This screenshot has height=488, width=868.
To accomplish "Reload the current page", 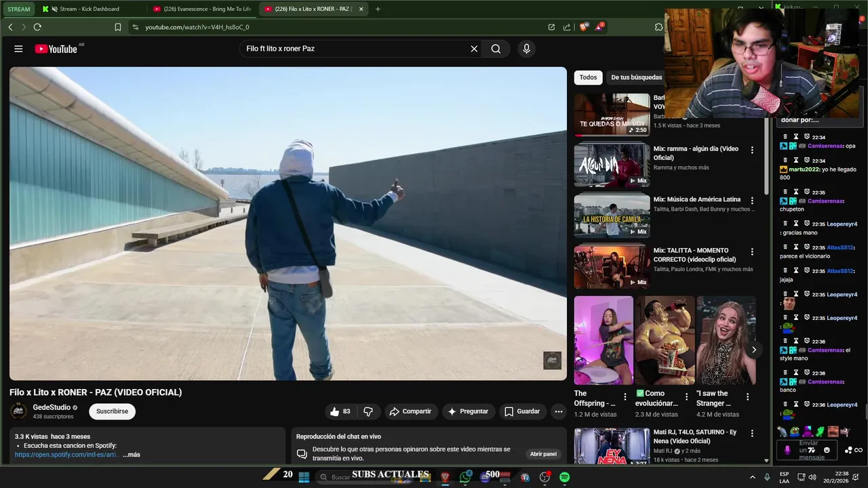I will (37, 27).
